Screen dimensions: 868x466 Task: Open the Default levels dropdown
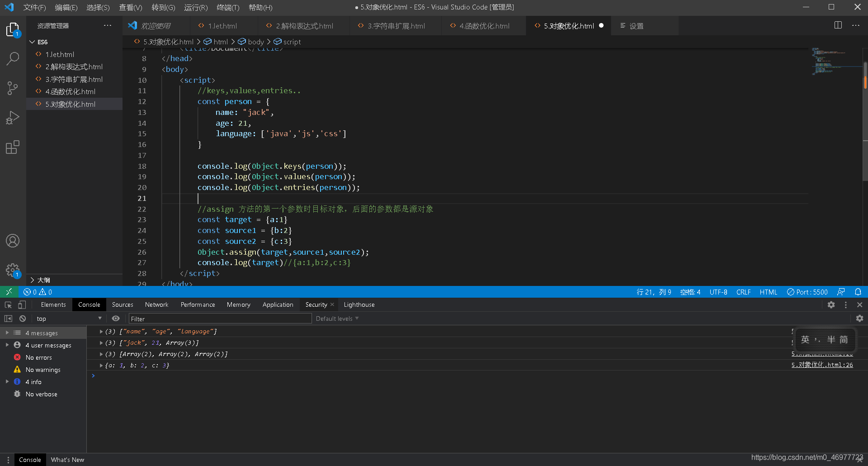337,319
